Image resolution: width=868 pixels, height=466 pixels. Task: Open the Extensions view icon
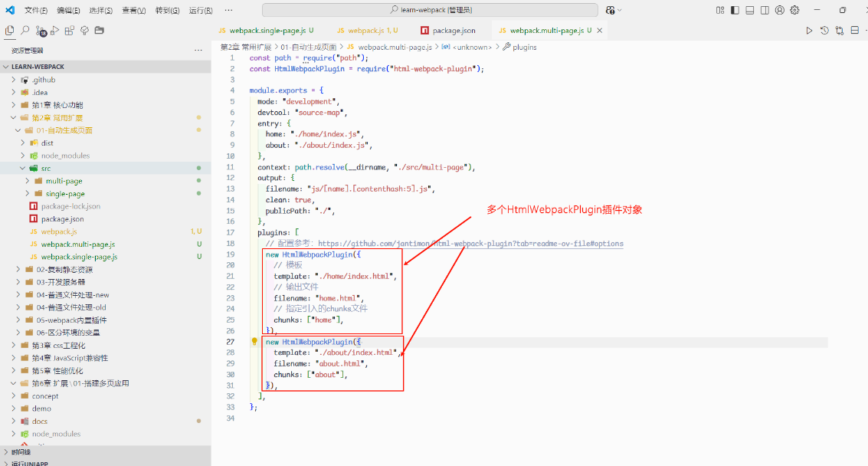[x=70, y=31]
